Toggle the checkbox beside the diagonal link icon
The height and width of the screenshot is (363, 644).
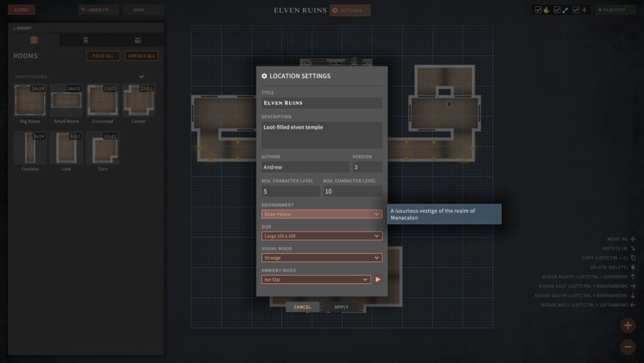(557, 10)
